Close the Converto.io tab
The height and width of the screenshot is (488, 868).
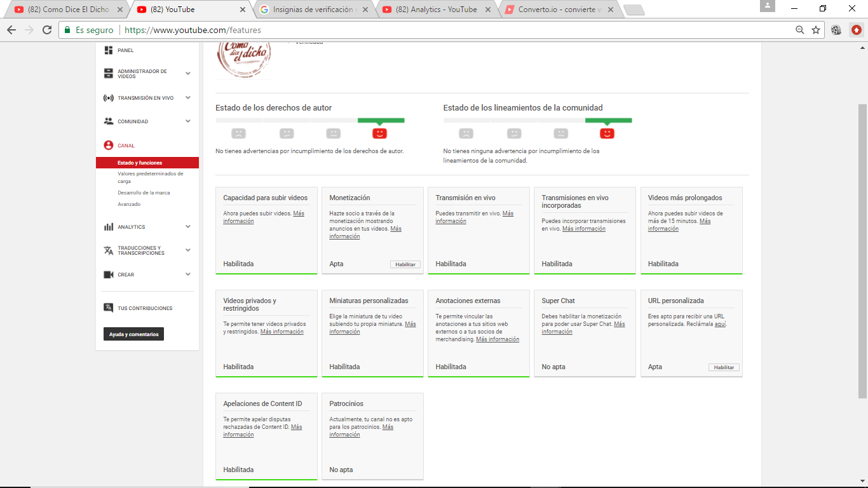coord(611,10)
